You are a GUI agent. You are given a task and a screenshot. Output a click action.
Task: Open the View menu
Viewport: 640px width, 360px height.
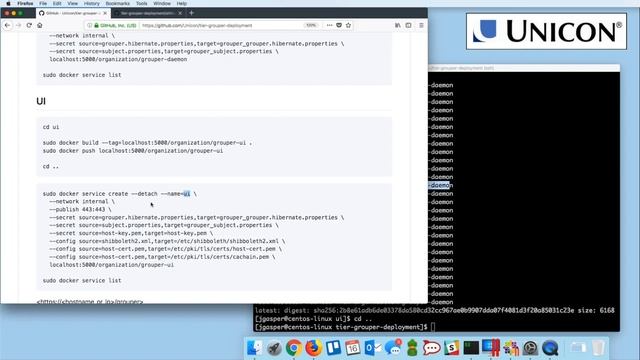click(x=73, y=3)
